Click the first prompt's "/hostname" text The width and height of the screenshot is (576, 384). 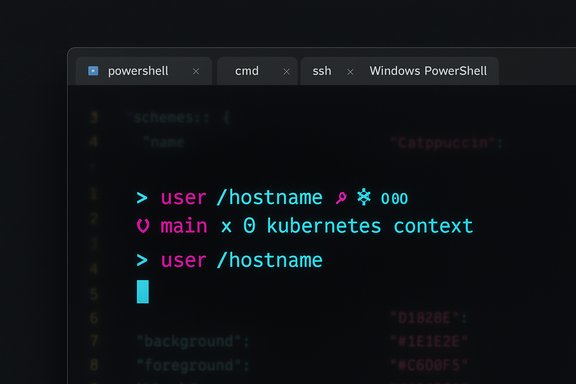[x=270, y=198]
